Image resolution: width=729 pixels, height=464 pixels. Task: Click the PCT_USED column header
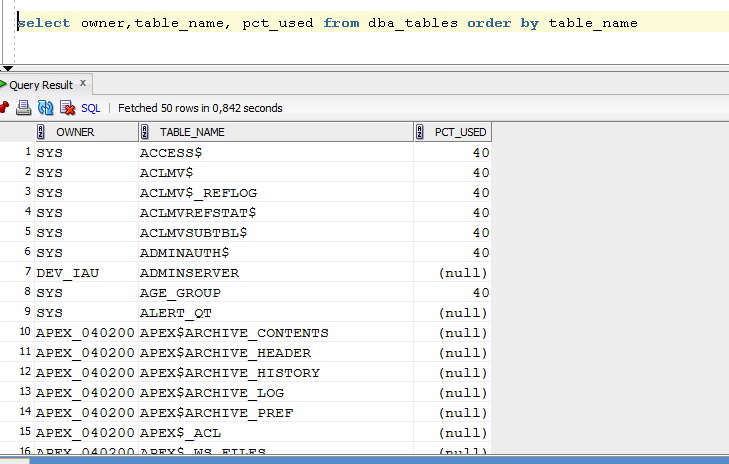coord(460,132)
